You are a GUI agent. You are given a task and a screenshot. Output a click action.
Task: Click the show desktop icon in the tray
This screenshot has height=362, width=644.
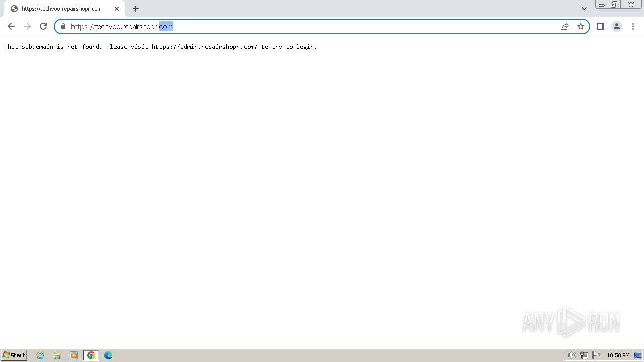point(638,355)
